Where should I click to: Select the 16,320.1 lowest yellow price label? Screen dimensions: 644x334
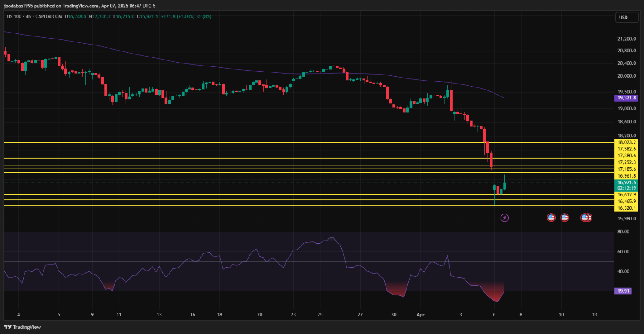tap(626, 208)
